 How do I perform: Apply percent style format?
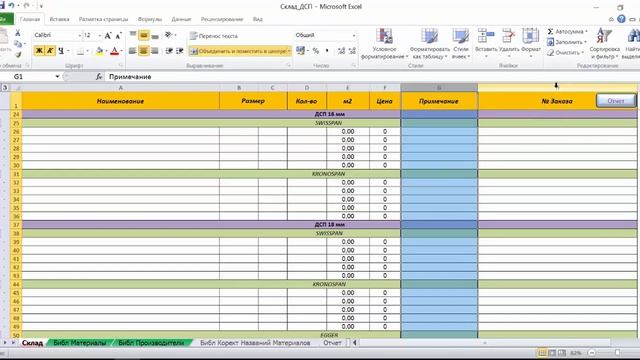316,51
